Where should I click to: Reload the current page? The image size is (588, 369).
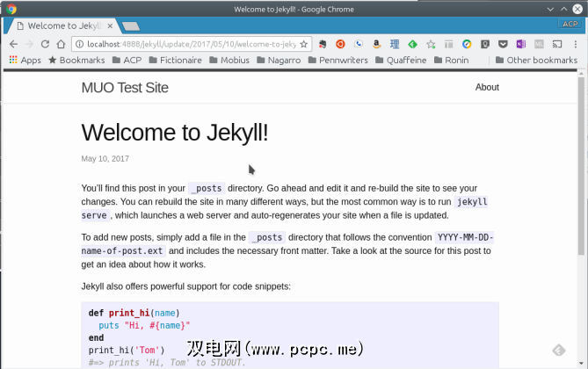coord(45,44)
